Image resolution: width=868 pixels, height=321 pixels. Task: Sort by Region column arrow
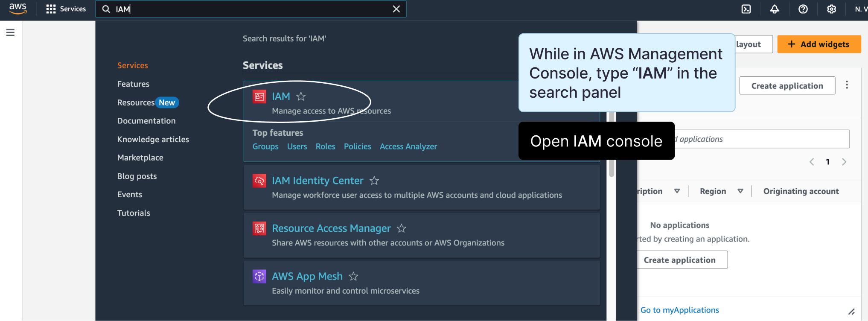pyautogui.click(x=740, y=191)
